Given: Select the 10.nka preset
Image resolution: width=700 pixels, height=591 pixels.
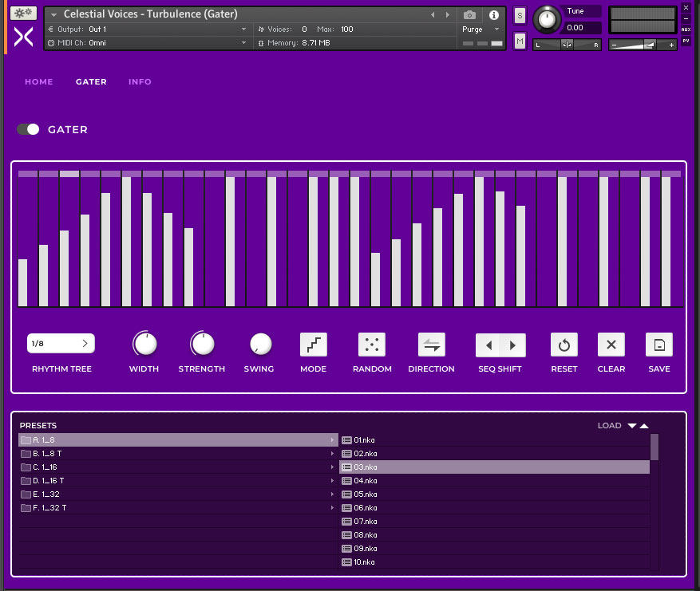Looking at the screenshot, I should (x=495, y=562).
